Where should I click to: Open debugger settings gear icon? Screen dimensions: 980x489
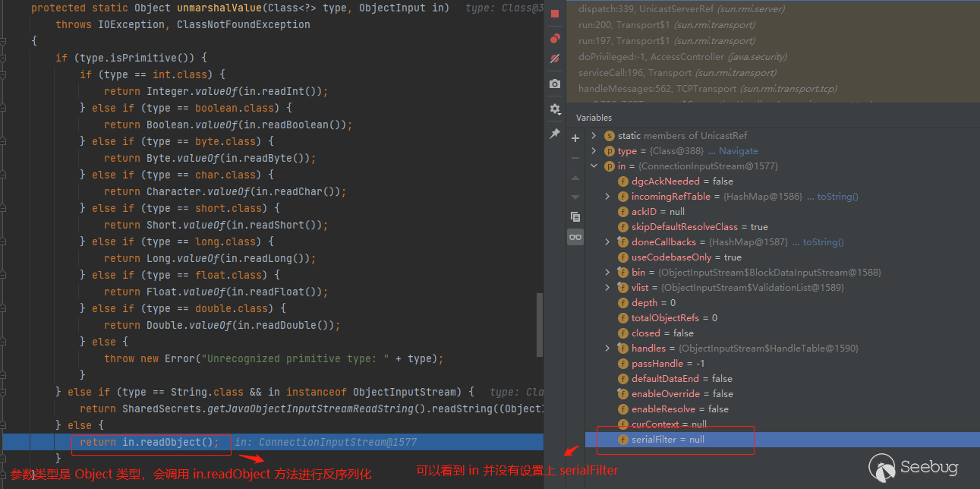pos(555,109)
